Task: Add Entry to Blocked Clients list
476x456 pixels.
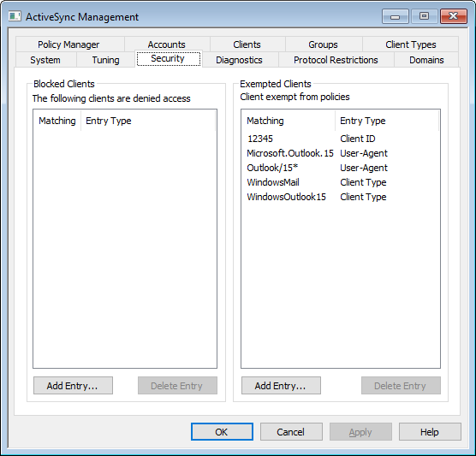Action: (x=73, y=386)
